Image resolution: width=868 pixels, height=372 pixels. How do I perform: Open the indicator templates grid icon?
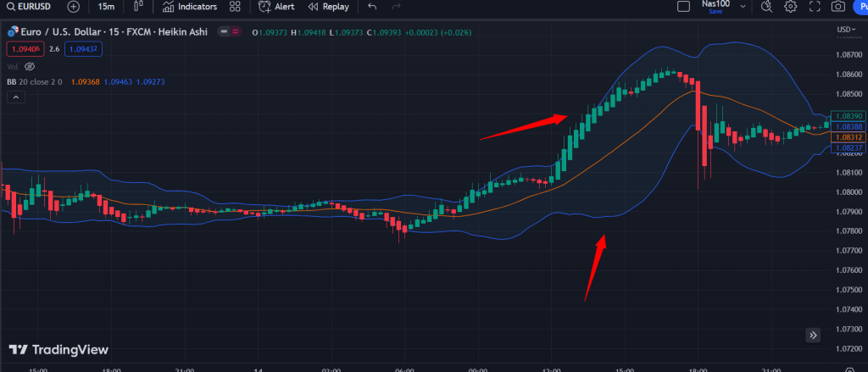[x=234, y=7]
